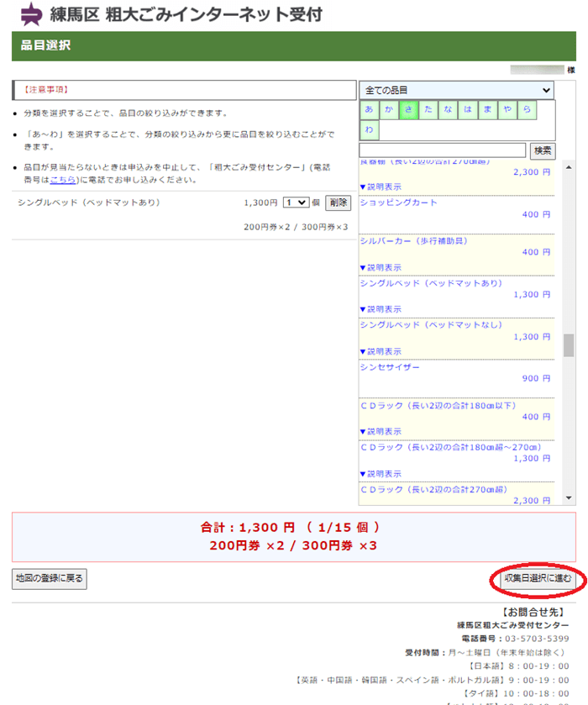Select シングルベッド（ベッドマットあり） in item list

click(431, 283)
